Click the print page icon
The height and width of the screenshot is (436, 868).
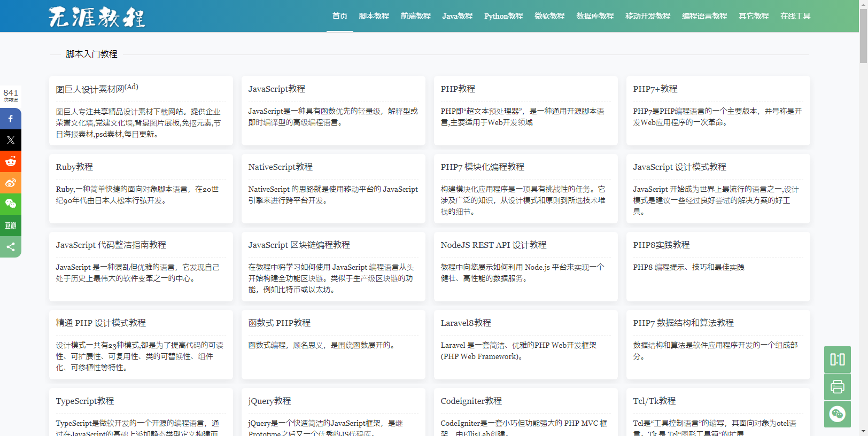[x=838, y=387]
